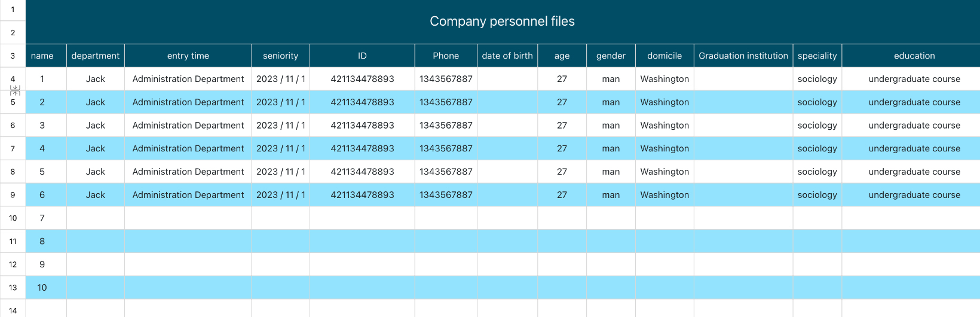
Task: Click the 'domicile' header cell
Action: [664, 56]
